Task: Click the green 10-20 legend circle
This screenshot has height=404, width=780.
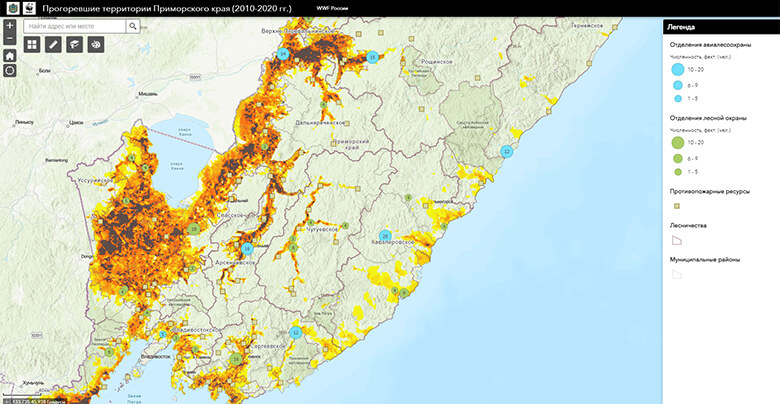Action: click(678, 143)
